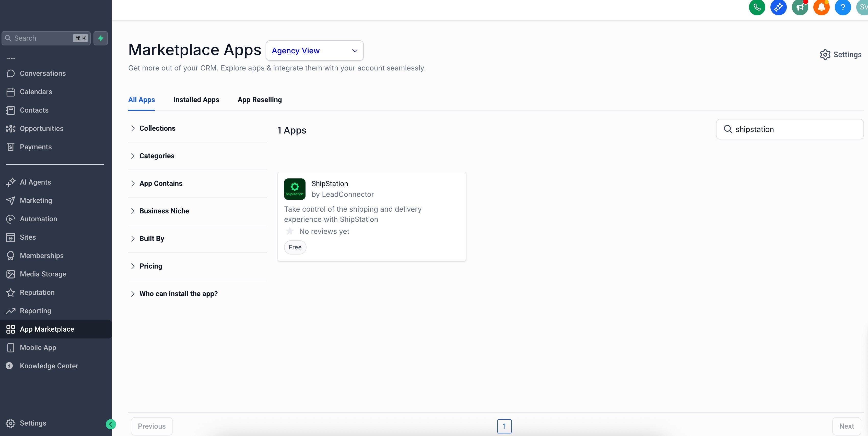Open the ShipStation app logo
The image size is (868, 436).
(x=295, y=189)
